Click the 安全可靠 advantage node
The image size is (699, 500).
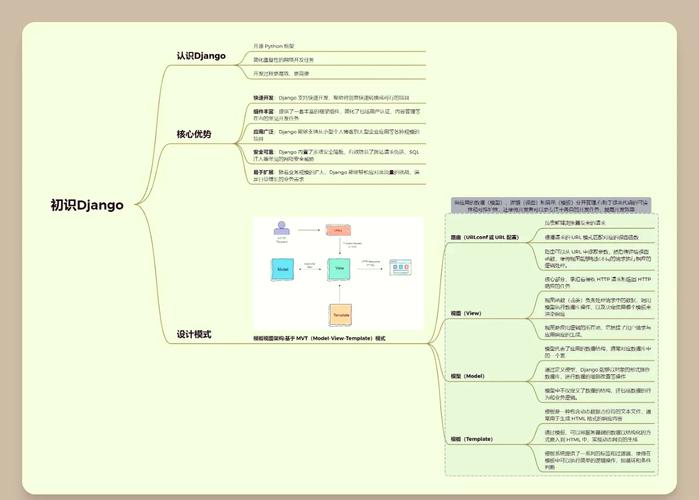(337, 155)
